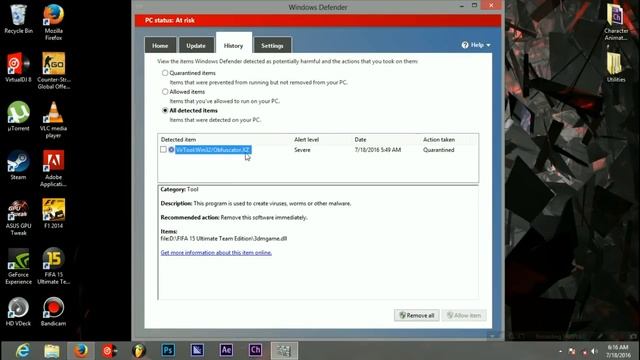Image resolution: width=640 pixels, height=360 pixels.
Task: Switch to the Settings tab
Action: (272, 45)
